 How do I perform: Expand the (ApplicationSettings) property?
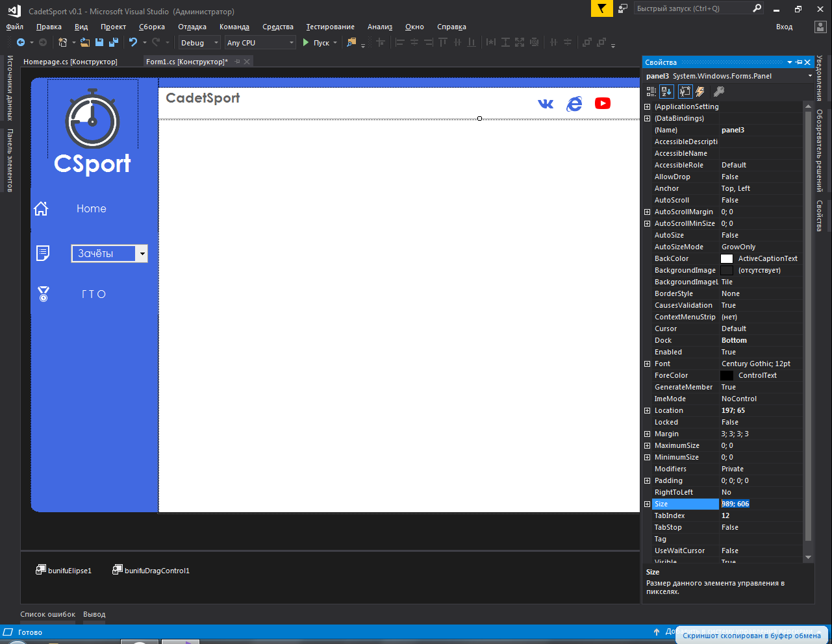(x=647, y=106)
